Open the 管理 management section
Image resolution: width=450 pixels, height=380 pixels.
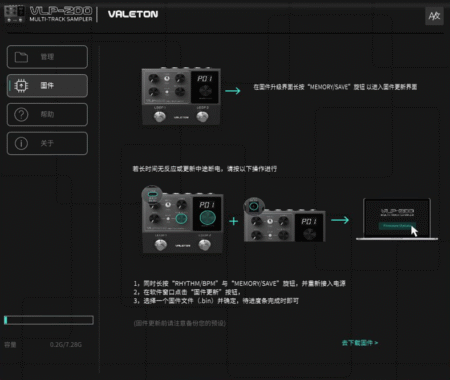point(47,57)
